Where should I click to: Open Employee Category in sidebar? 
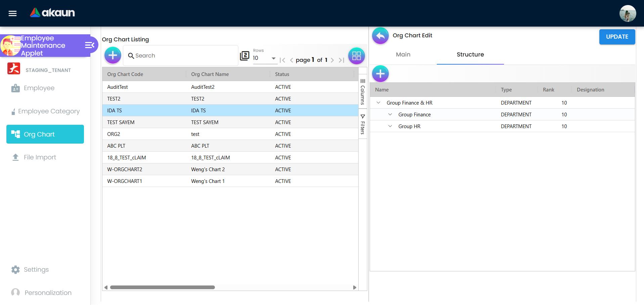pyautogui.click(x=49, y=111)
